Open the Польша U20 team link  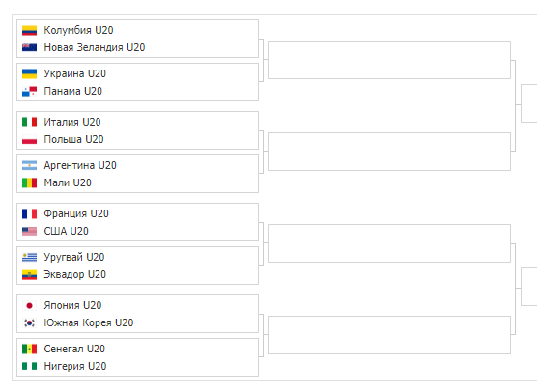(x=73, y=139)
